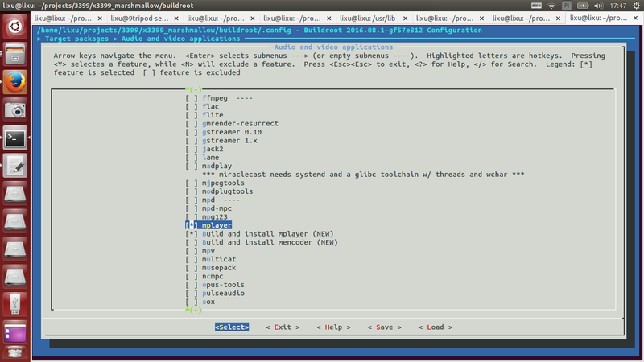Viewport: 644px width, 362px height.
Task: Open the Wi-Fi network indicator
Action: tap(550, 6)
